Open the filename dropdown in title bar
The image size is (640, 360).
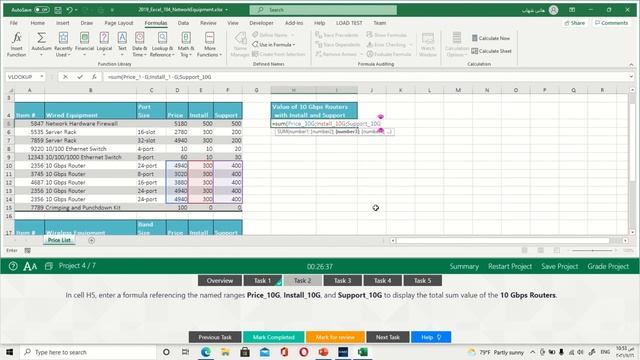tap(227, 10)
